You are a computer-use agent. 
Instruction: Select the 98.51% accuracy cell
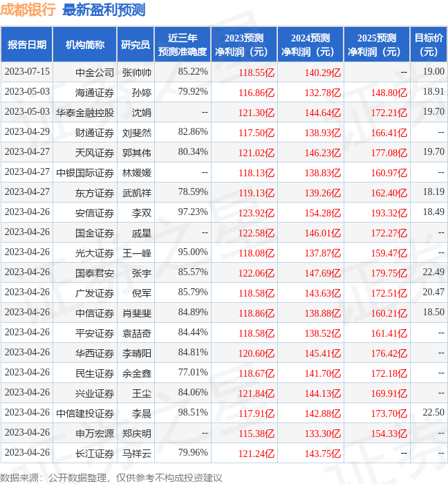[x=193, y=413]
